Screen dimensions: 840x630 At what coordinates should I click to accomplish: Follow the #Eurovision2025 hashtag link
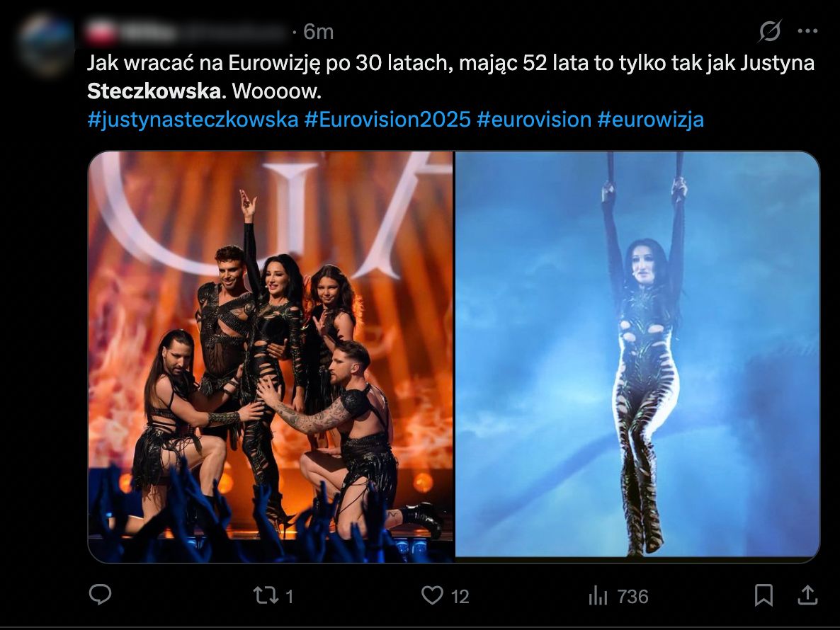[387, 120]
